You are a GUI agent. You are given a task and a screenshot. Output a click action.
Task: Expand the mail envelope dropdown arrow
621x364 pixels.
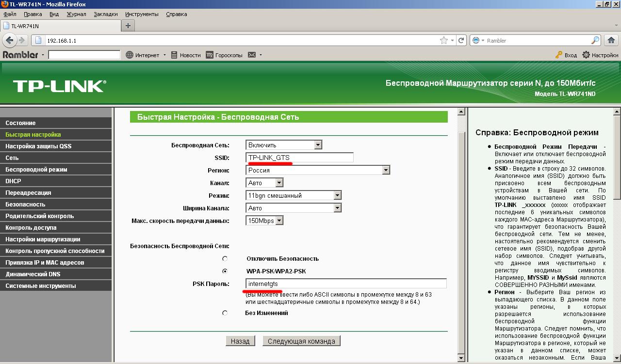[261, 55]
